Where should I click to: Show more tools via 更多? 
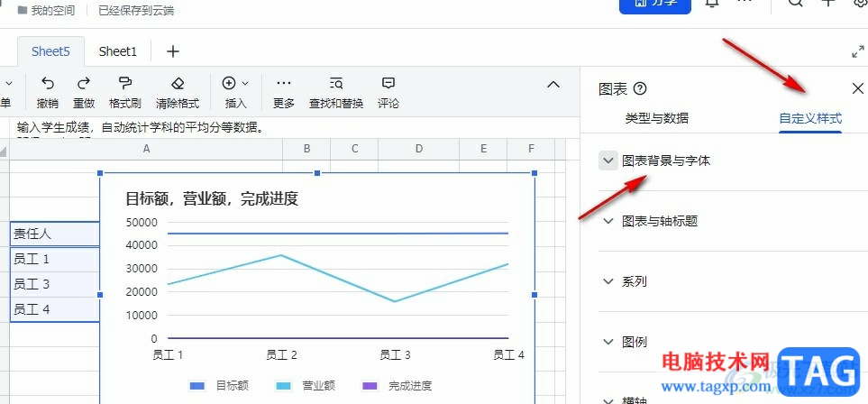283,93
